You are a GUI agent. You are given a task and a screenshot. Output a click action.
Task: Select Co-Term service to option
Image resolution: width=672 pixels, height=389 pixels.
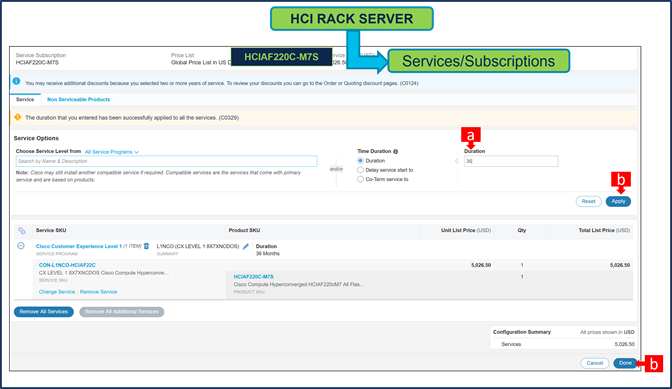tap(360, 180)
